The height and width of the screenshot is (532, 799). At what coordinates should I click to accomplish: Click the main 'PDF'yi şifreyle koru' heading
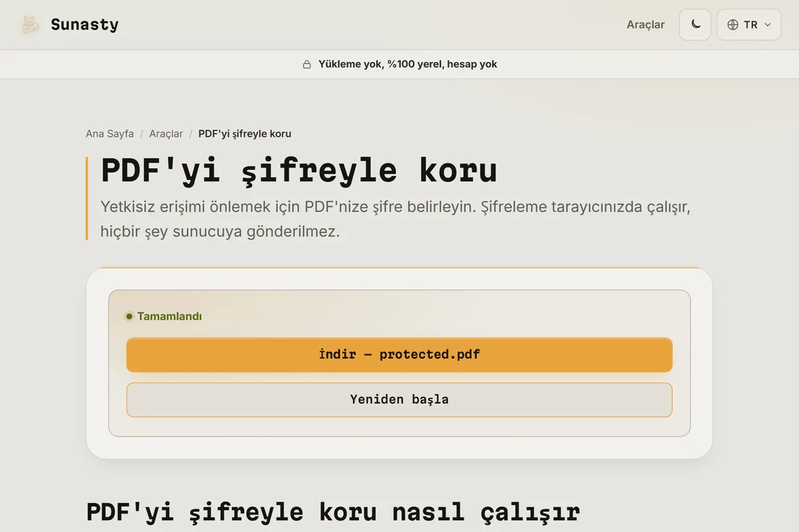click(299, 170)
